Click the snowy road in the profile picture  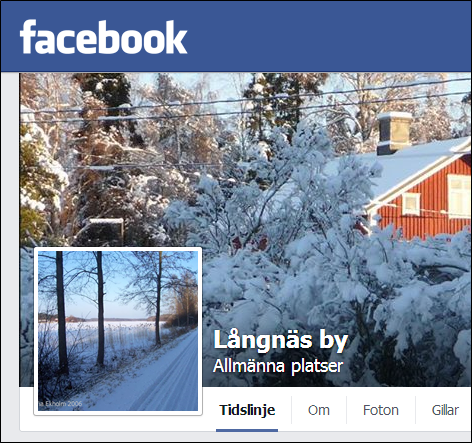[x=163, y=377]
